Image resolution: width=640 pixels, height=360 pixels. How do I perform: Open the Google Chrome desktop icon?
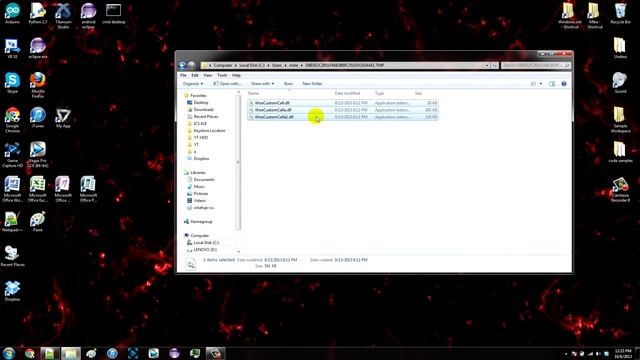[x=12, y=120]
